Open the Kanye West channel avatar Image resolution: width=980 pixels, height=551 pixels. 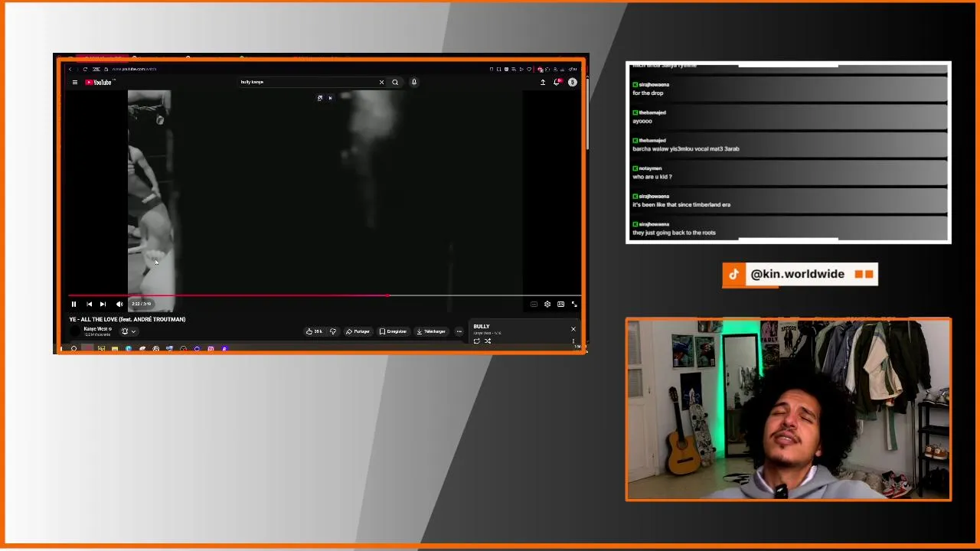click(75, 331)
